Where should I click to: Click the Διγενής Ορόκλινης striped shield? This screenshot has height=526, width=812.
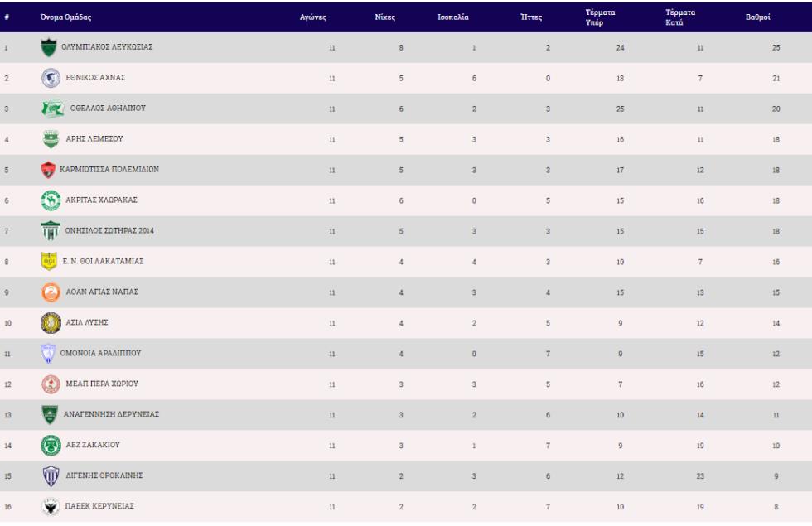[x=51, y=475]
